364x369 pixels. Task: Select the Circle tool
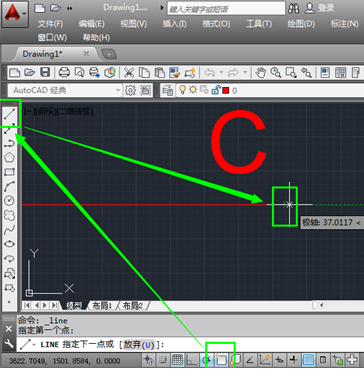click(9, 201)
